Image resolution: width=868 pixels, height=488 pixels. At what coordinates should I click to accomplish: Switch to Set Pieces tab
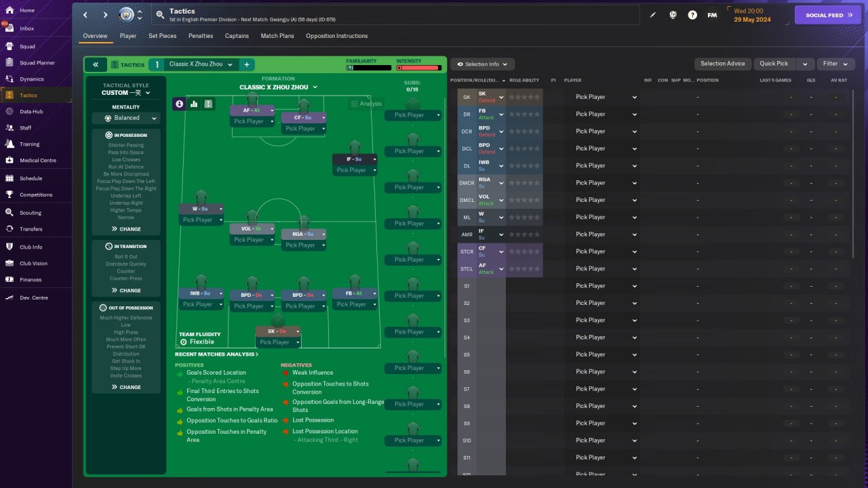tap(163, 36)
